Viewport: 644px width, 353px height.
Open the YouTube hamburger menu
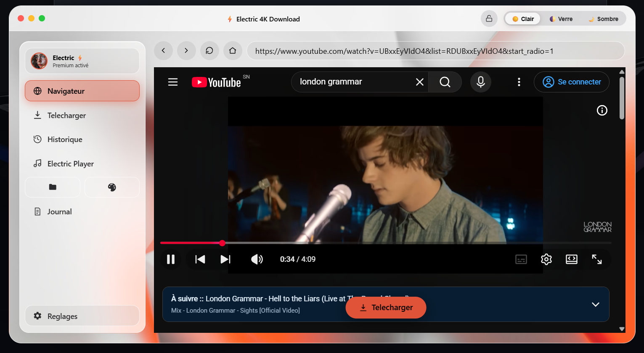coord(173,82)
